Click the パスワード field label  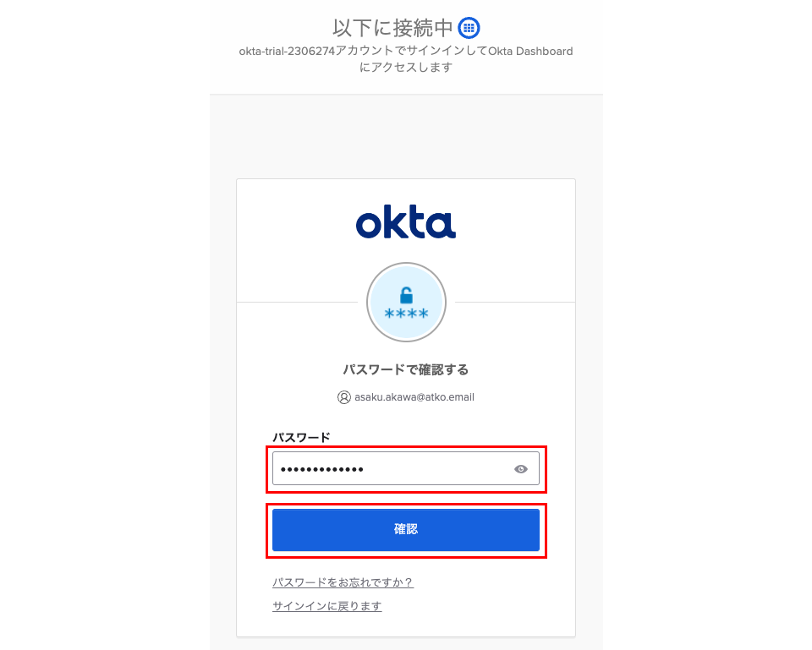pos(301,437)
